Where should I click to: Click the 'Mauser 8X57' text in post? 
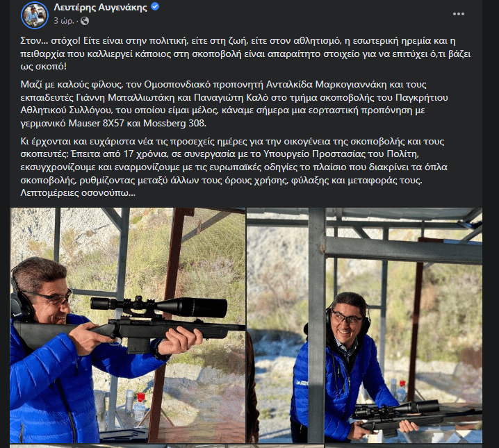pyautogui.click(x=96, y=123)
